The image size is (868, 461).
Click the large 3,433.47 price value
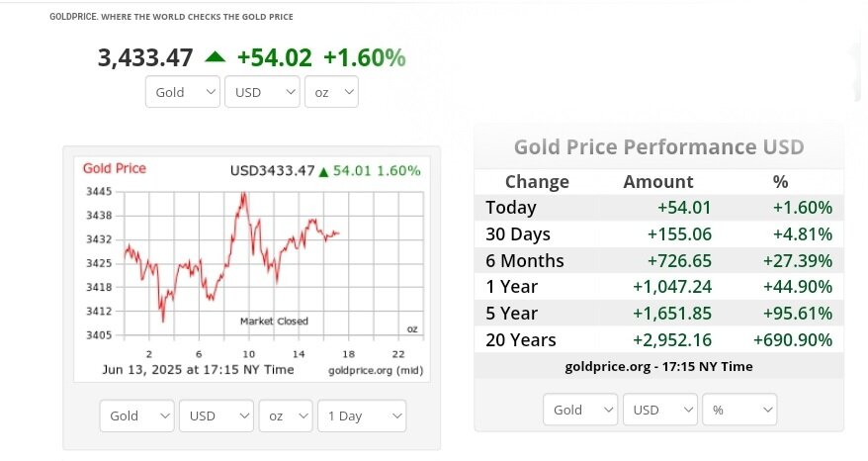[x=145, y=57]
